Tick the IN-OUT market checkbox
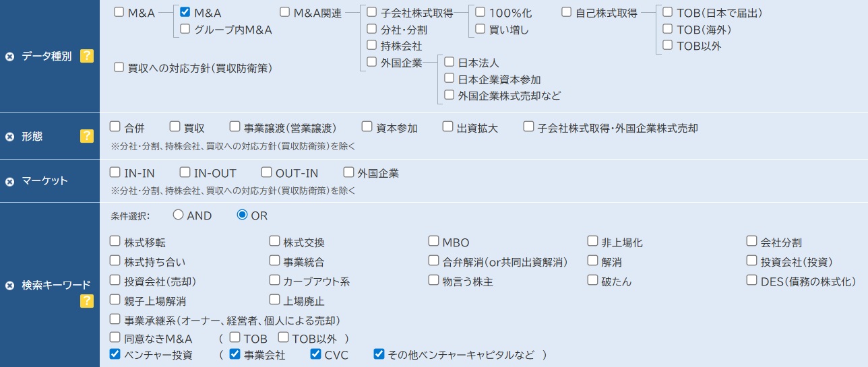The height and width of the screenshot is (367, 868). [x=185, y=172]
